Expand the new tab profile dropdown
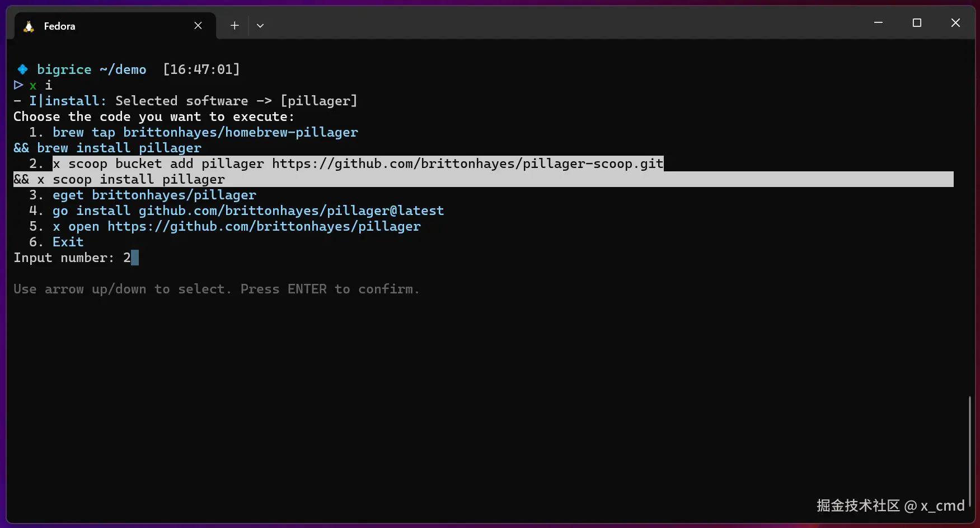 260,26
